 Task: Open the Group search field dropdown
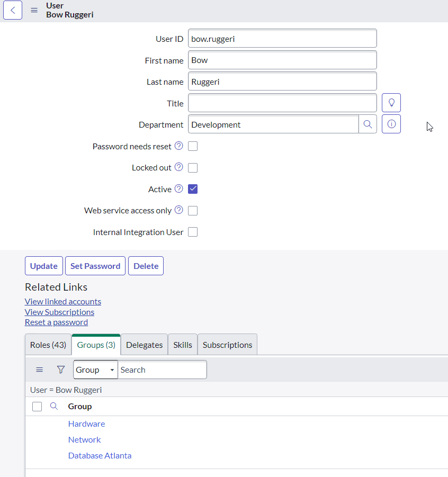pos(95,370)
